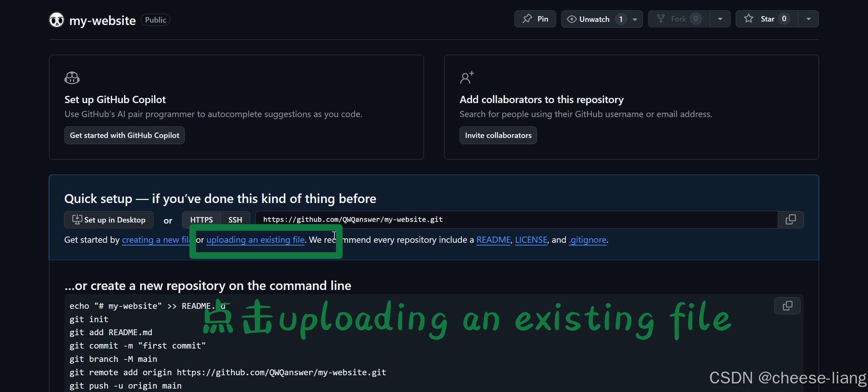Select the HTTPS protocol tab
The height and width of the screenshot is (392, 868).
(201, 220)
